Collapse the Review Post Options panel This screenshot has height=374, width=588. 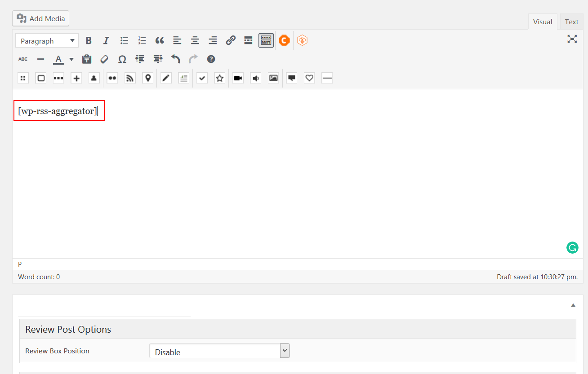(573, 305)
